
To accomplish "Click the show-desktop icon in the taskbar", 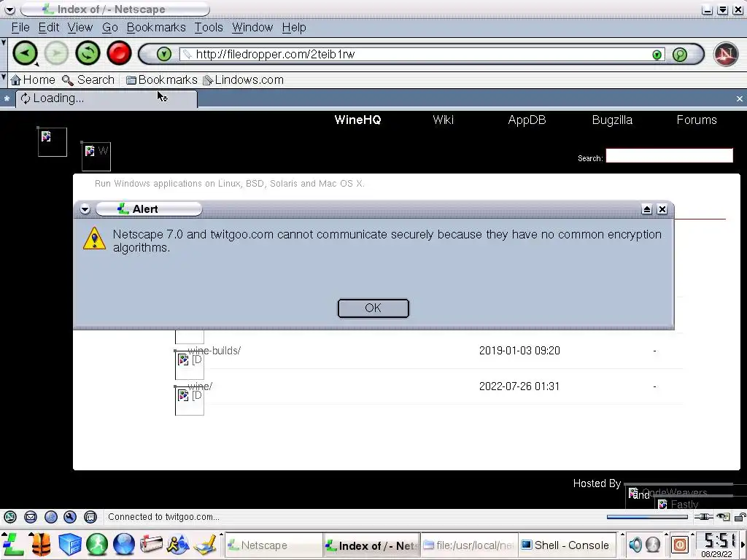I will 206,544.
